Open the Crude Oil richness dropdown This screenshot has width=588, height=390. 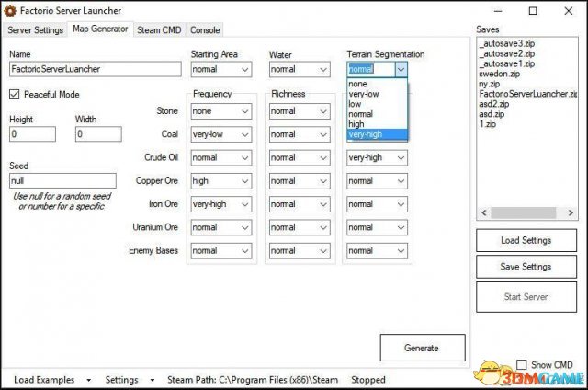tap(300, 157)
